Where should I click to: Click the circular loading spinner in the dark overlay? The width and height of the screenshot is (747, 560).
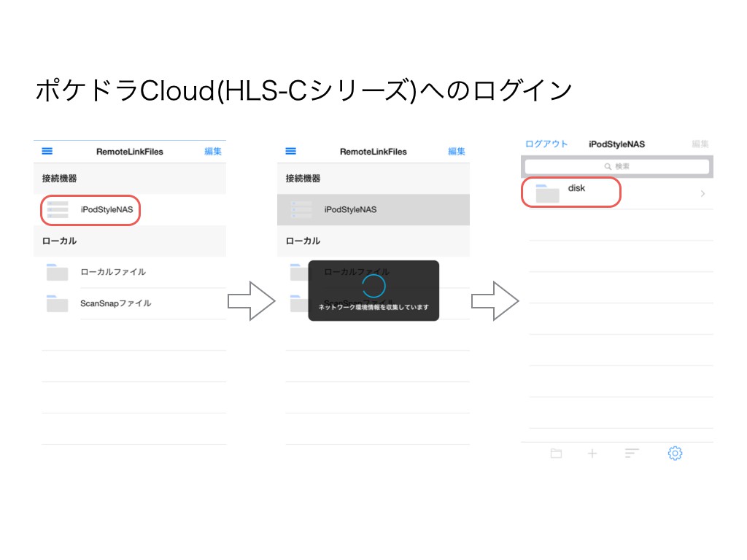373,286
